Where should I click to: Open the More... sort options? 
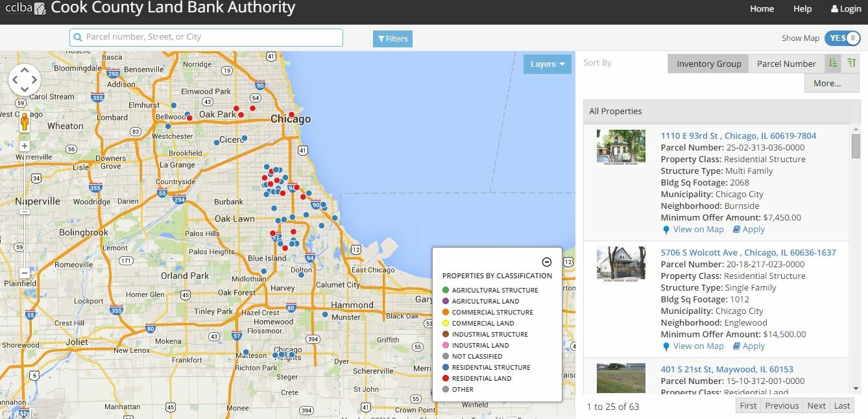832,83
